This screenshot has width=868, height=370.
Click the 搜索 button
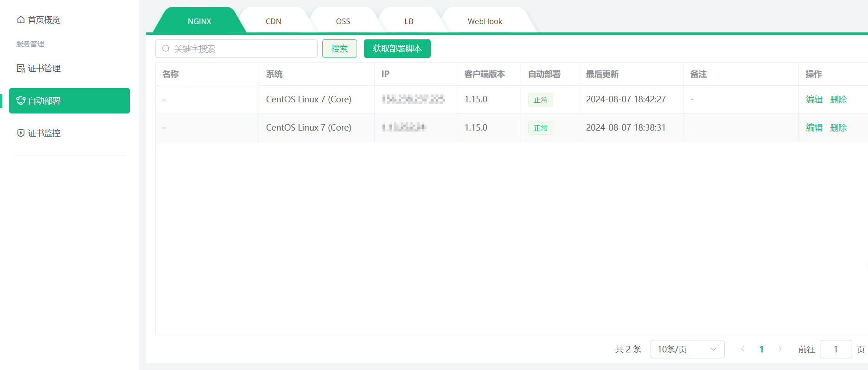[x=339, y=49]
